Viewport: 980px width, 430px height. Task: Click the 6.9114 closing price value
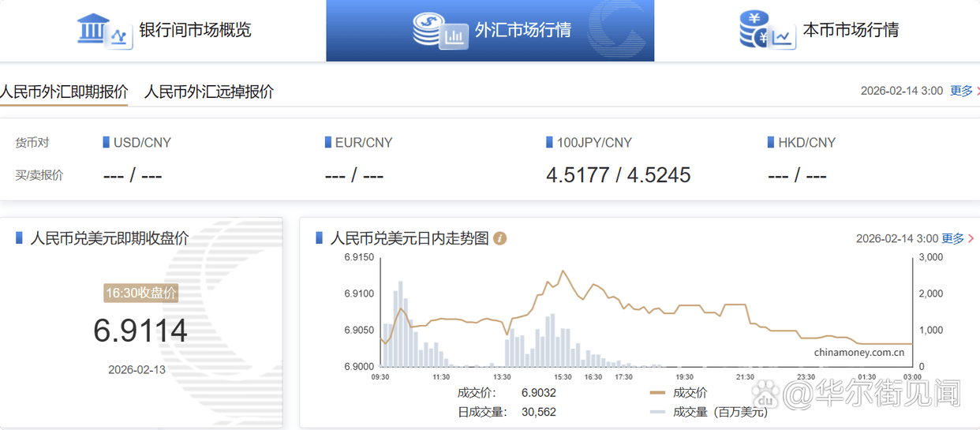(x=140, y=331)
